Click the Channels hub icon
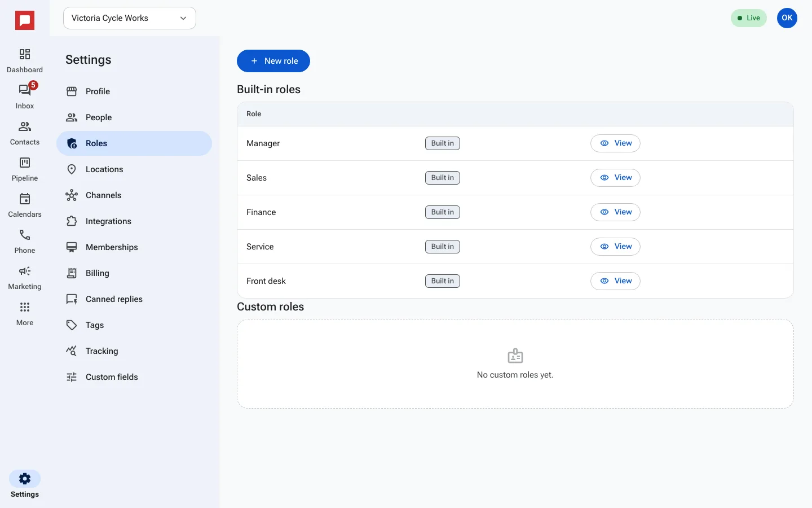The height and width of the screenshot is (508, 812). pyautogui.click(x=72, y=195)
